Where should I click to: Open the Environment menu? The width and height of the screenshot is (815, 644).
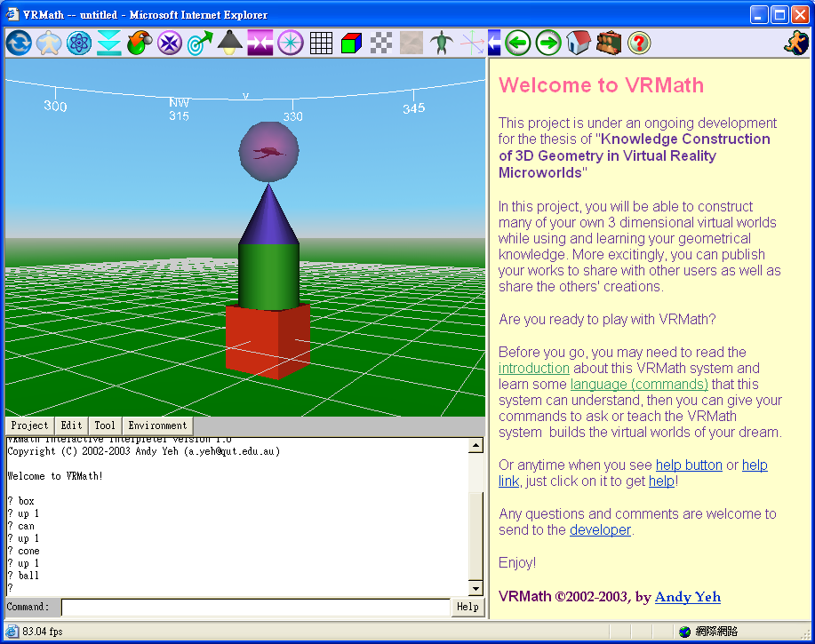pyautogui.click(x=157, y=426)
